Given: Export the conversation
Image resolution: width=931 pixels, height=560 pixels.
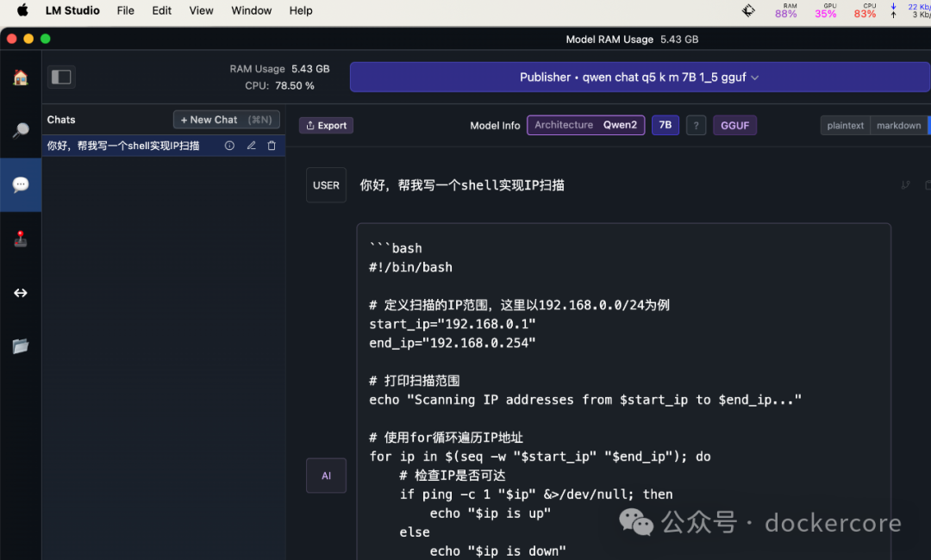Looking at the screenshot, I should 326,125.
